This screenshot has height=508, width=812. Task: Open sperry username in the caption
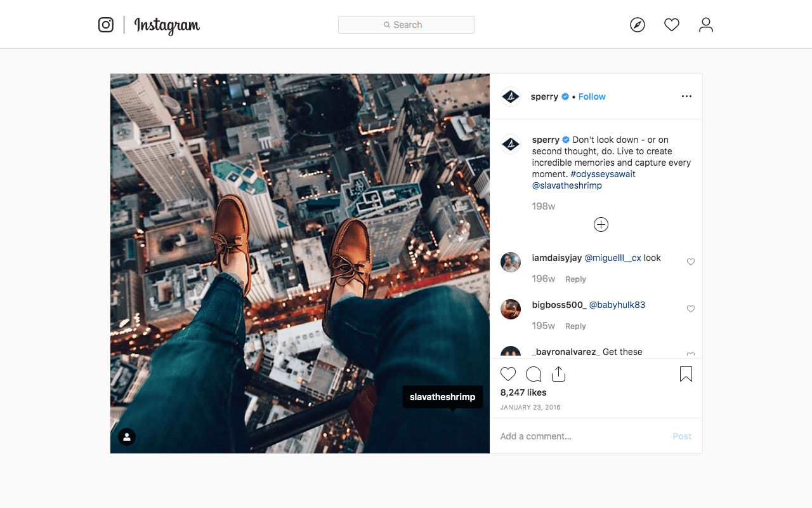pyautogui.click(x=546, y=140)
